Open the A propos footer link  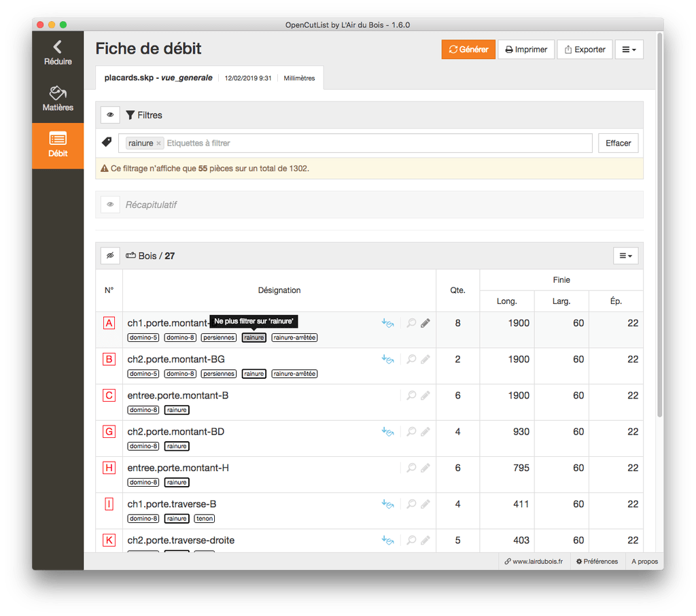(644, 562)
